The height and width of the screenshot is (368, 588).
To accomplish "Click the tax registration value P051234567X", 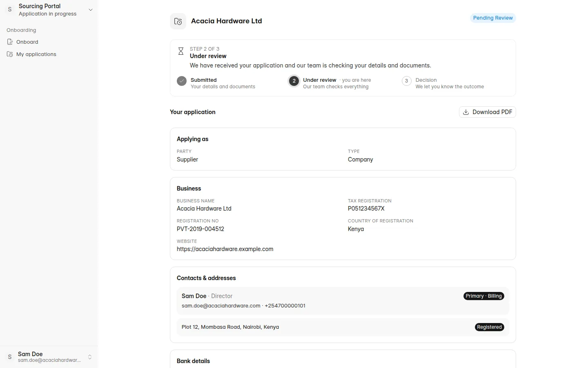I will (x=366, y=209).
